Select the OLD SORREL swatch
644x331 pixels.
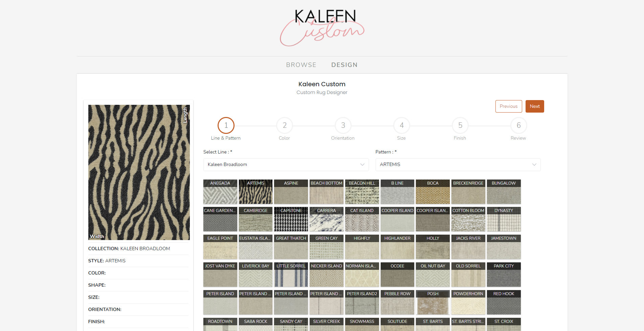pos(468,275)
